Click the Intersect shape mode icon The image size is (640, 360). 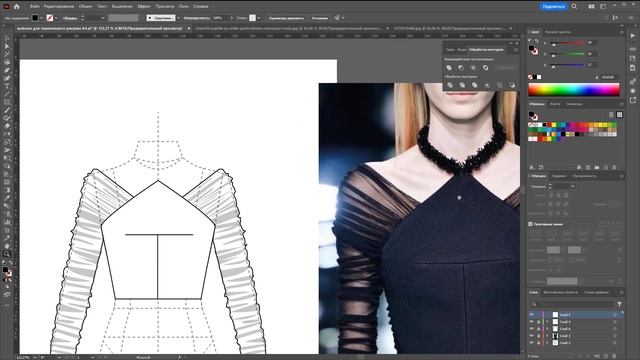(473, 68)
